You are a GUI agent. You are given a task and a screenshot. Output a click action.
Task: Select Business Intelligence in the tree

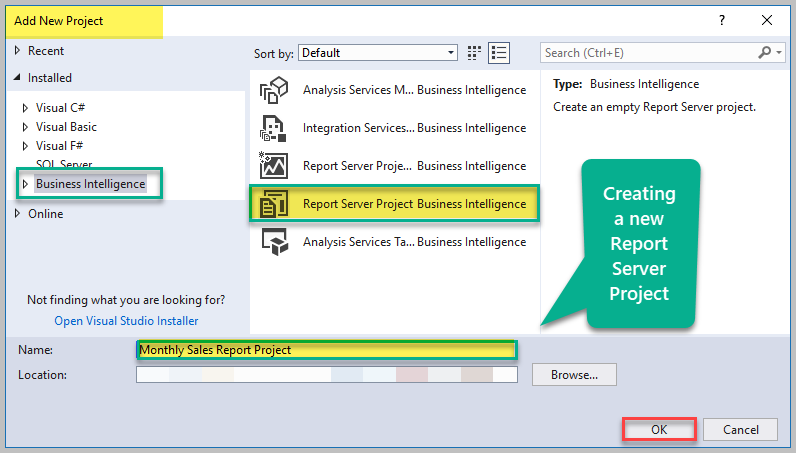[90, 184]
